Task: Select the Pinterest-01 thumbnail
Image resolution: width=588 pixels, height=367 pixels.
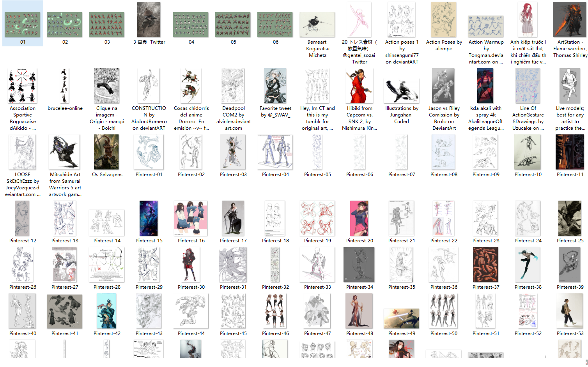Action: click(149, 152)
